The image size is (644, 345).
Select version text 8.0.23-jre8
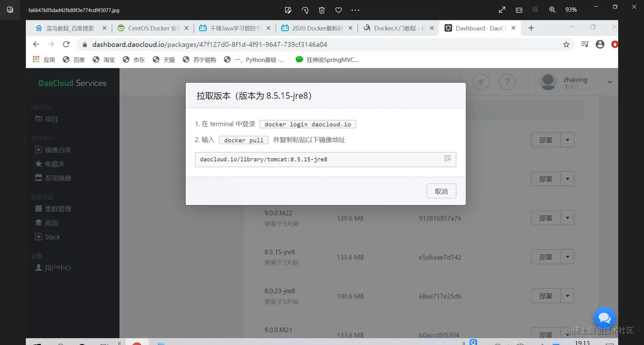pos(280,291)
